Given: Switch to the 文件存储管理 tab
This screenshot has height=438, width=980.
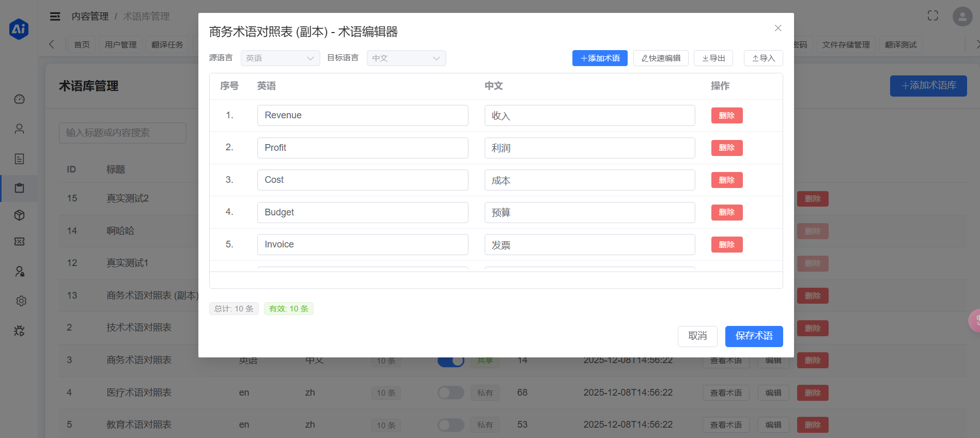Looking at the screenshot, I should pos(846,45).
